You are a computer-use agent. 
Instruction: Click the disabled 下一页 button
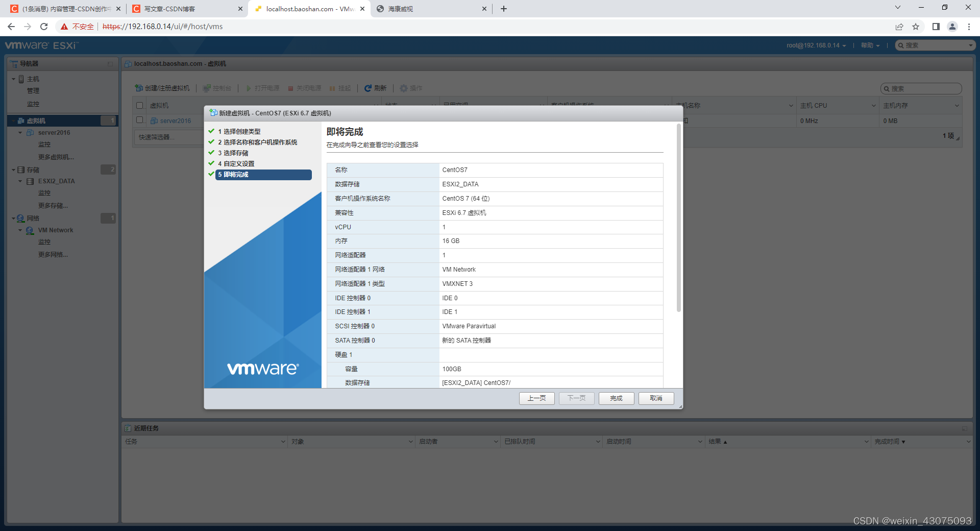pos(576,398)
